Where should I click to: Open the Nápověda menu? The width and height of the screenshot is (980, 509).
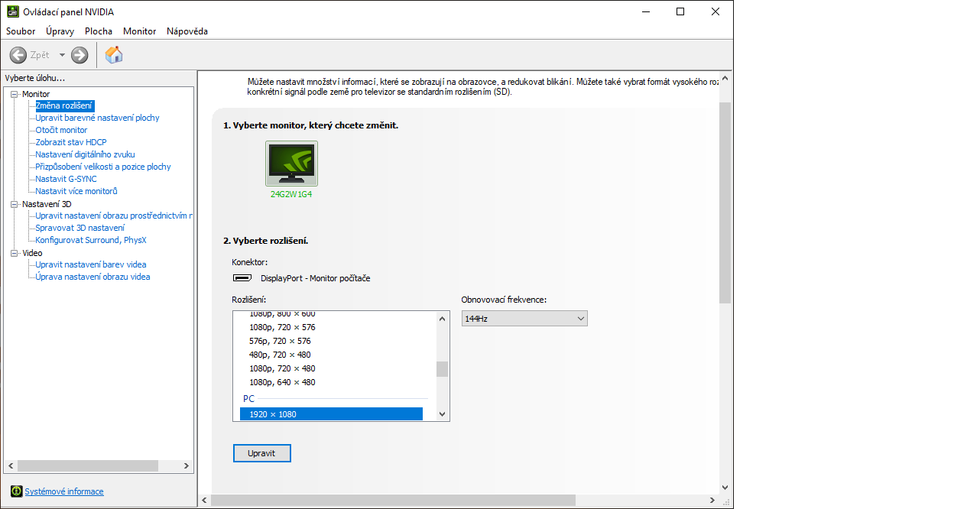(x=187, y=31)
